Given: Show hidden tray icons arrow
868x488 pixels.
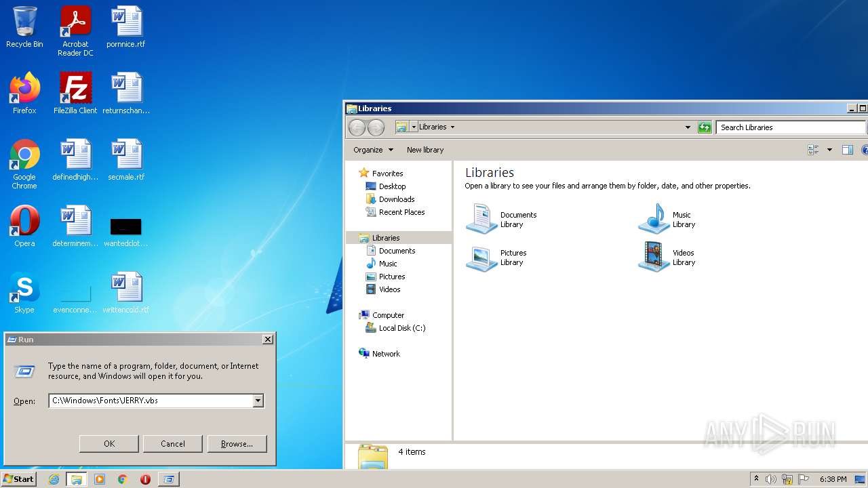Looking at the screenshot, I should click(756, 479).
